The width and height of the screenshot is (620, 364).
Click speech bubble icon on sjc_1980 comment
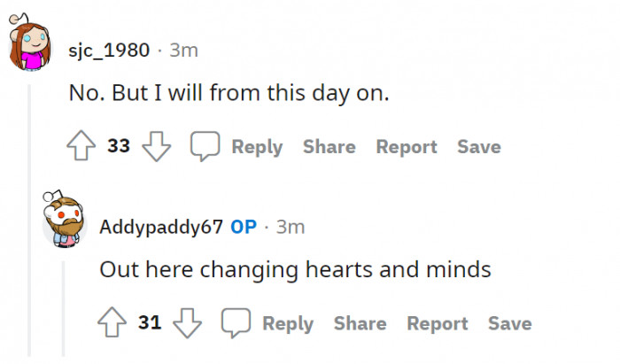205,147
